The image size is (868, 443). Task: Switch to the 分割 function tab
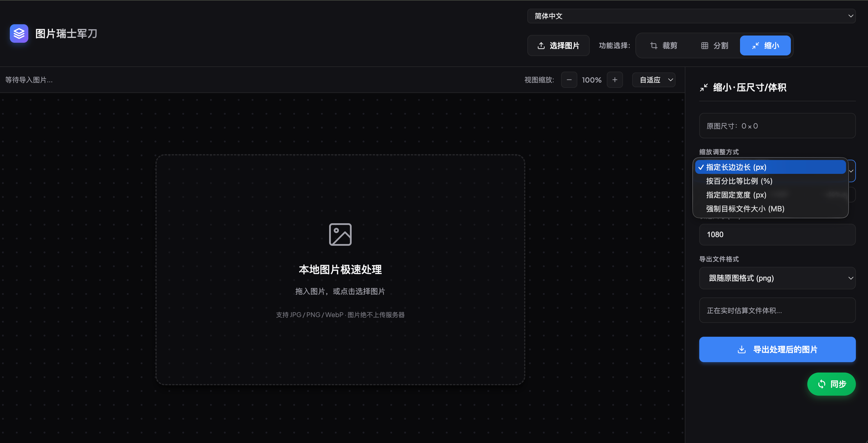click(x=714, y=45)
